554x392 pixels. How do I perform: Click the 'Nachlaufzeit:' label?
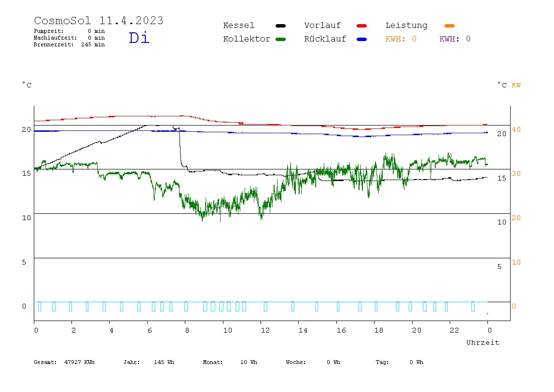[x=55, y=38]
